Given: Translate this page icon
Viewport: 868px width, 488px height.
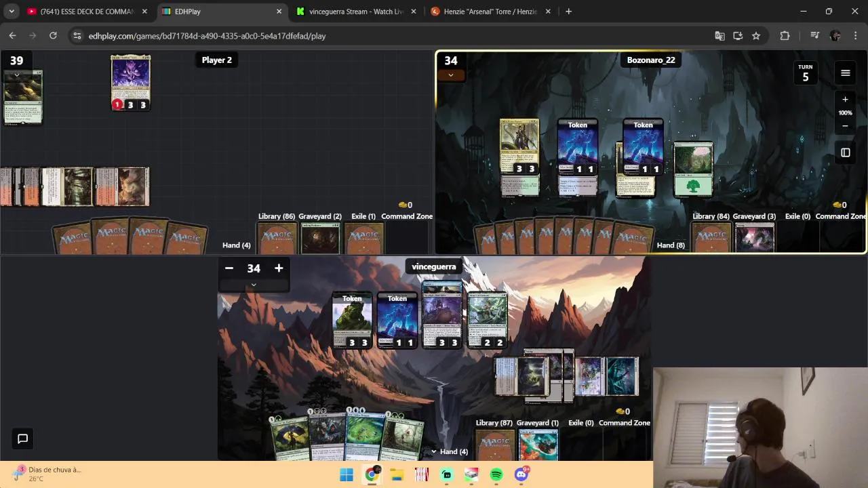Looking at the screenshot, I should click(720, 36).
